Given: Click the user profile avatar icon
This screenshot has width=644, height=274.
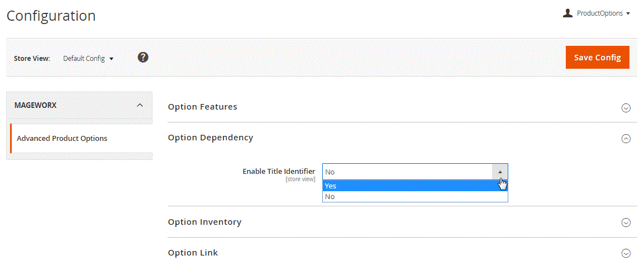Looking at the screenshot, I should 567,13.
